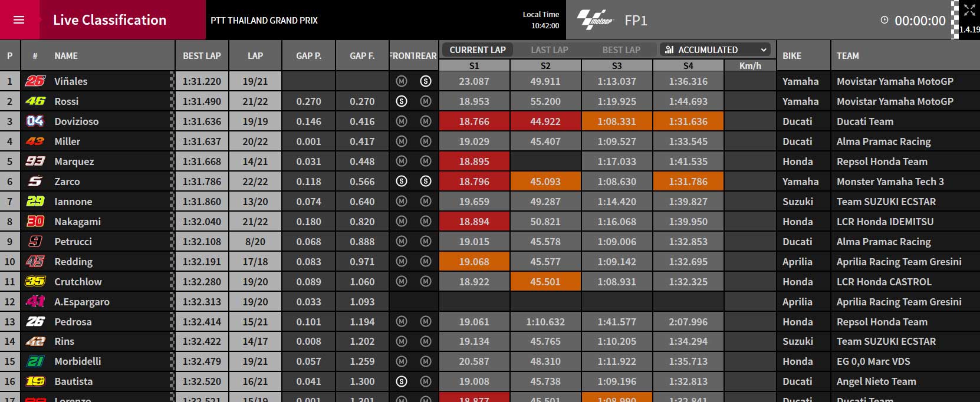Click Marquez rider name

(74, 162)
